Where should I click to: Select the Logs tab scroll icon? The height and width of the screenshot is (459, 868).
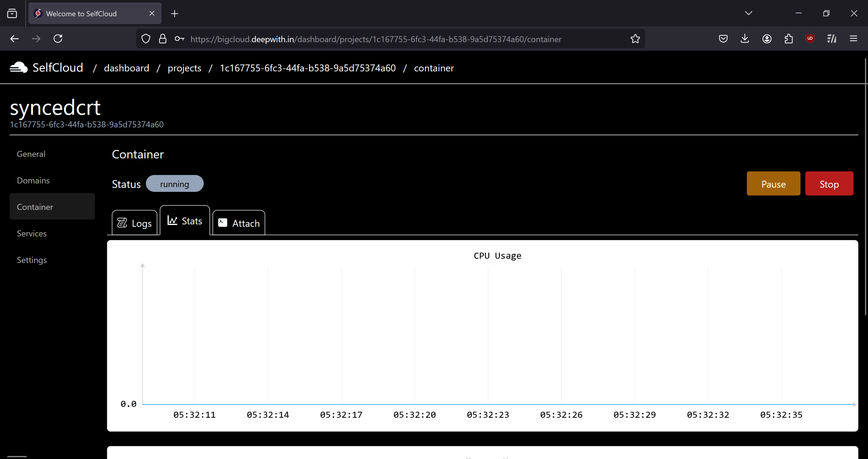(x=123, y=223)
